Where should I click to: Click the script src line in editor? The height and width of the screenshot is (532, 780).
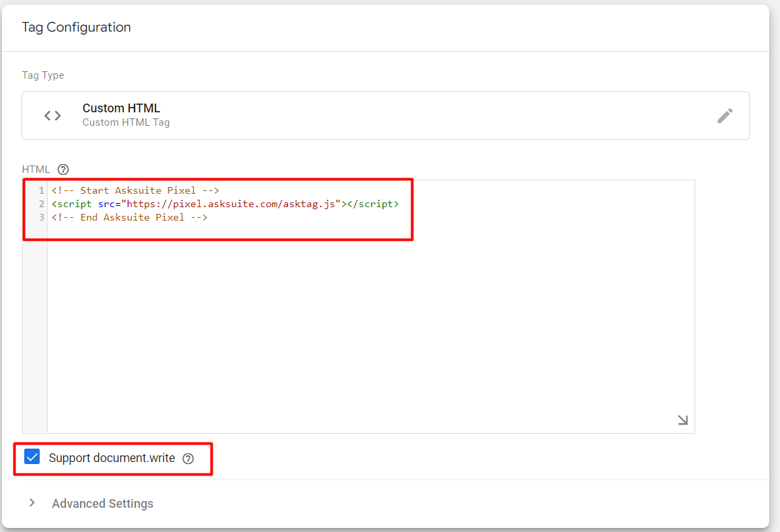[225, 204]
